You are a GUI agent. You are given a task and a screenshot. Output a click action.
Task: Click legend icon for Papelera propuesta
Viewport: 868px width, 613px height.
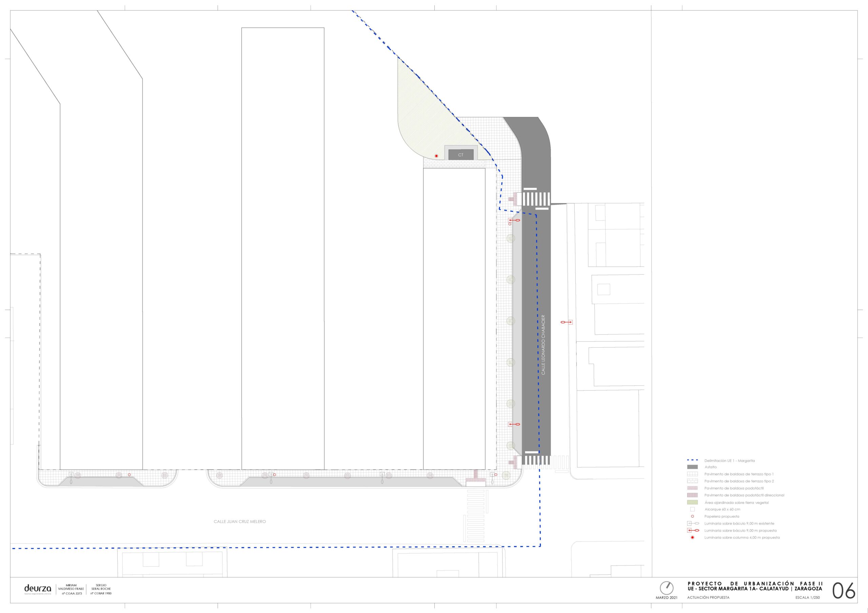pyautogui.click(x=692, y=516)
